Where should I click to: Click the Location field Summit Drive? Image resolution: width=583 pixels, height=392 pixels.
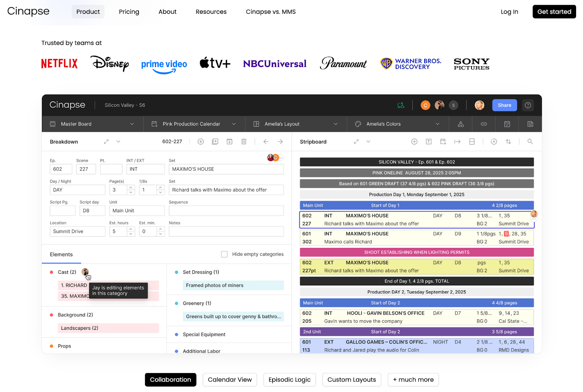(x=77, y=231)
